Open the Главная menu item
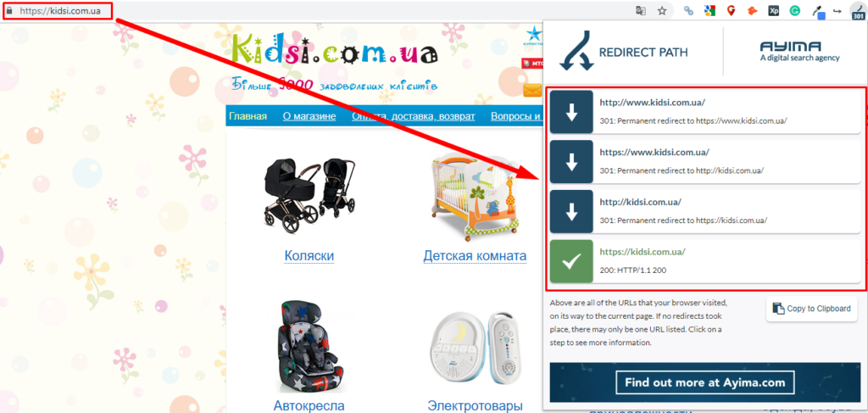 coord(248,116)
